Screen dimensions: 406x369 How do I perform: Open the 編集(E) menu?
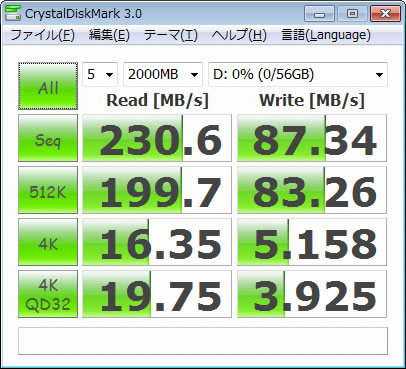click(109, 35)
